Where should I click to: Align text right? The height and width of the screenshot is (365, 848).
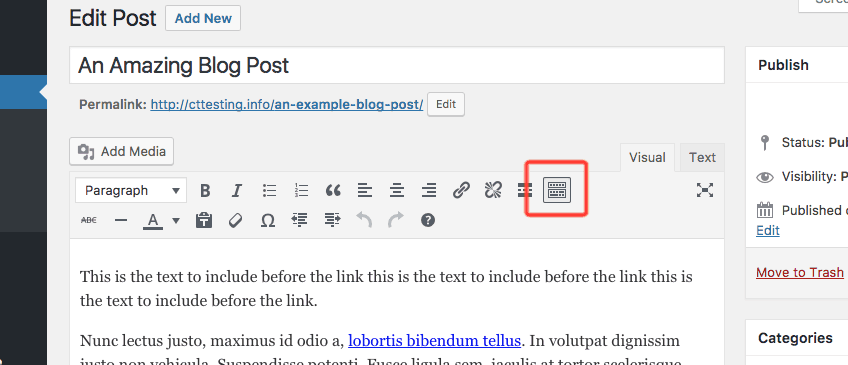(429, 190)
